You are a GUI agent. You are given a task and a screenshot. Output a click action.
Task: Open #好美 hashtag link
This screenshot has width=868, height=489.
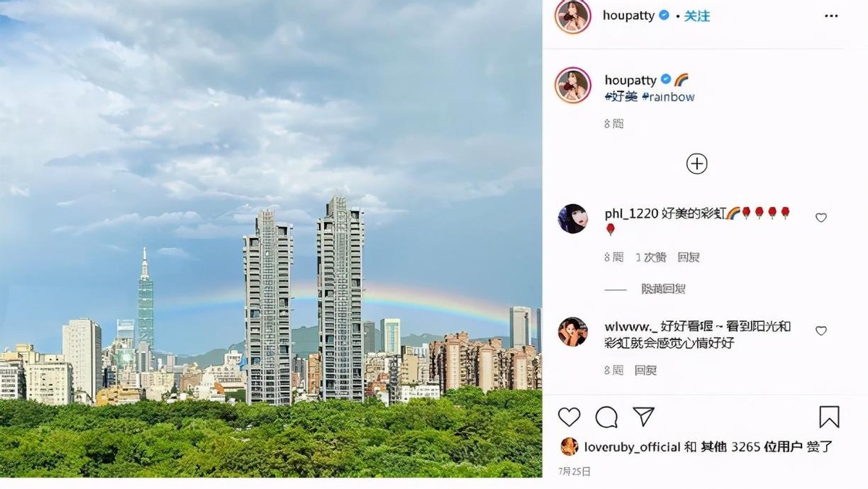(x=621, y=96)
